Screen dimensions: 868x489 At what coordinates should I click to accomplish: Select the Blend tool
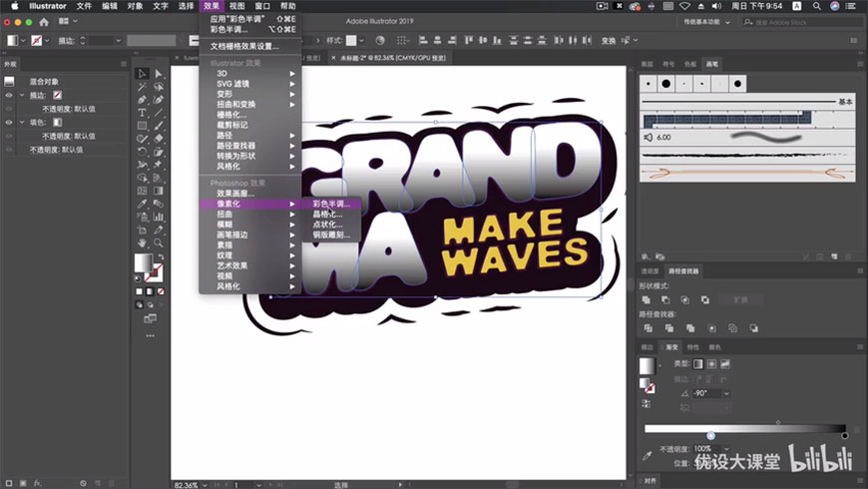pyautogui.click(x=159, y=204)
